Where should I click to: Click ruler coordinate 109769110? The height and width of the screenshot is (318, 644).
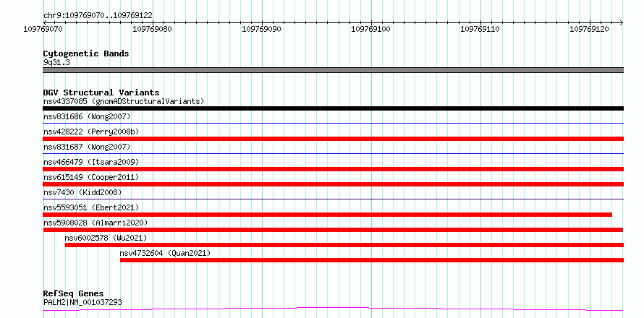480,29
